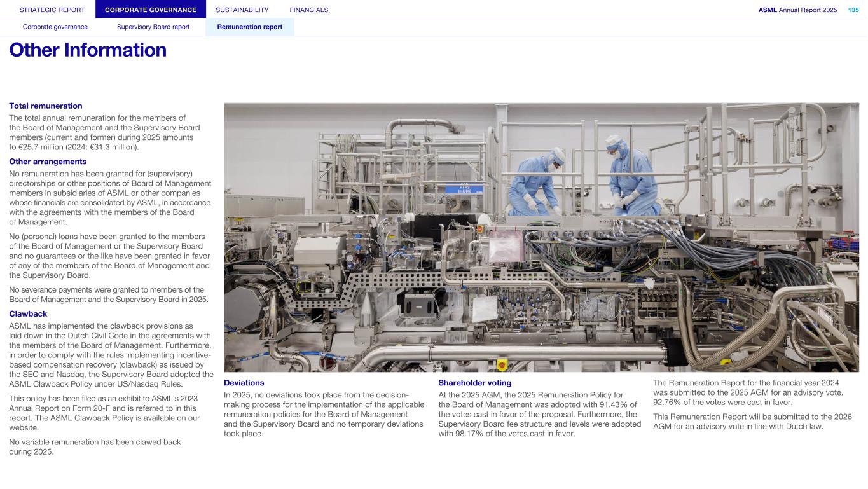
Task: Click the Shareholder voting heading
Action: 474,383
